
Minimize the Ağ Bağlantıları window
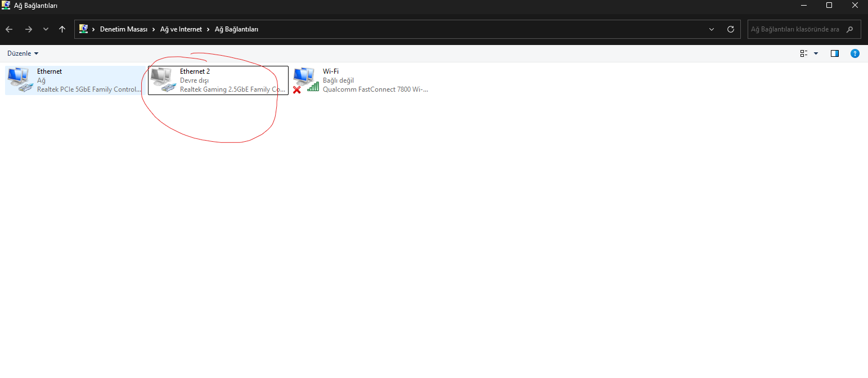[x=803, y=5]
